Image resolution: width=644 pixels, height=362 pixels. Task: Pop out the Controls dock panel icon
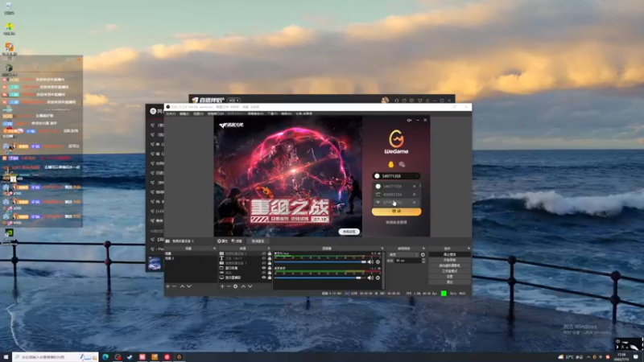point(469,249)
